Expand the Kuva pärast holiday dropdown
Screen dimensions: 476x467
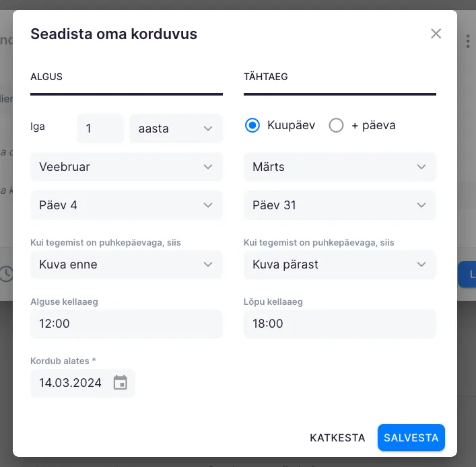339,264
